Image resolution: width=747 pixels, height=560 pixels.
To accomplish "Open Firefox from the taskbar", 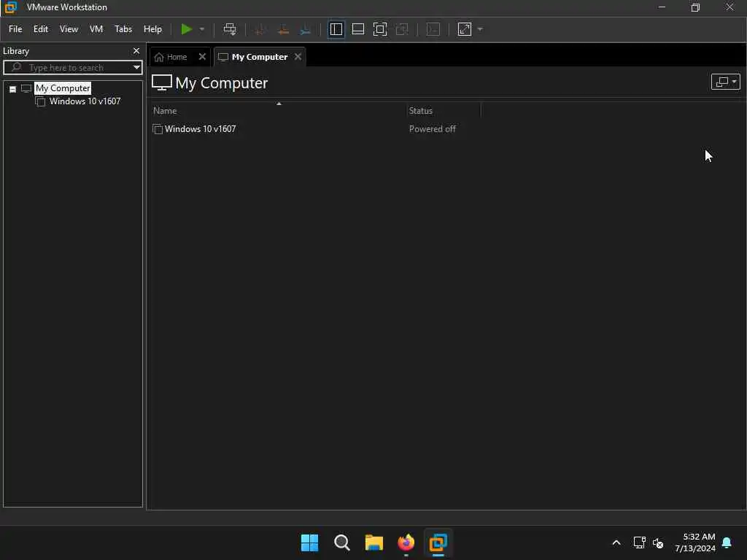I will [406, 542].
